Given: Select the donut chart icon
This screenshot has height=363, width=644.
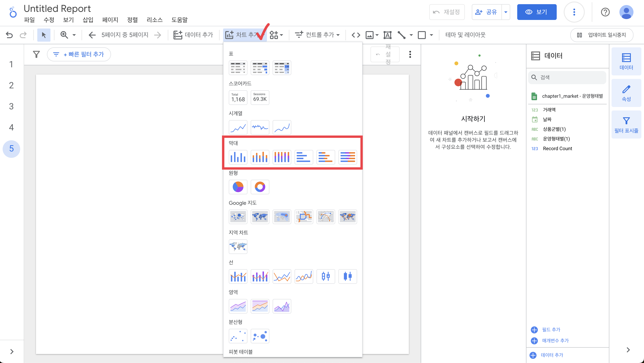Looking at the screenshot, I should 260,187.
